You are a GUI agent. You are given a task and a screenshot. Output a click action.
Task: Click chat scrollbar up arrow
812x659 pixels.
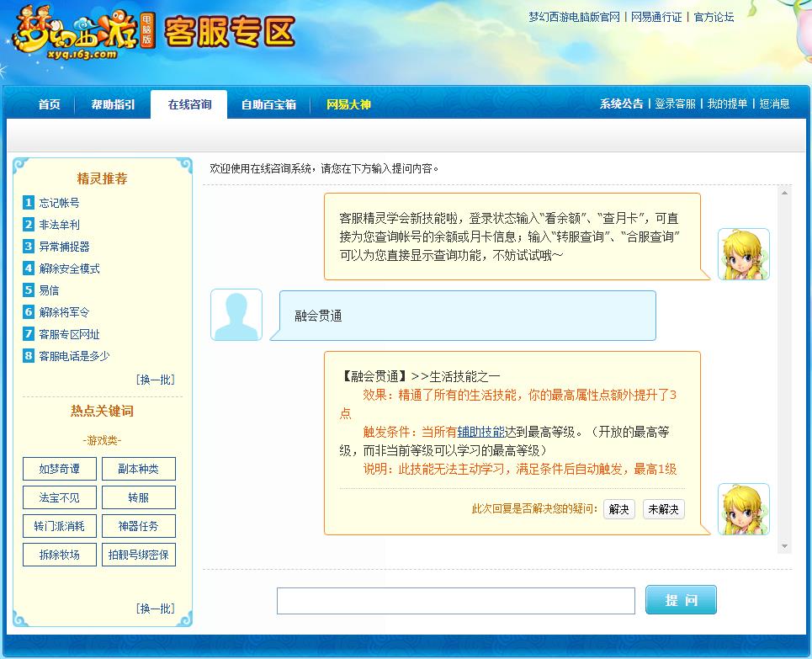click(x=784, y=193)
